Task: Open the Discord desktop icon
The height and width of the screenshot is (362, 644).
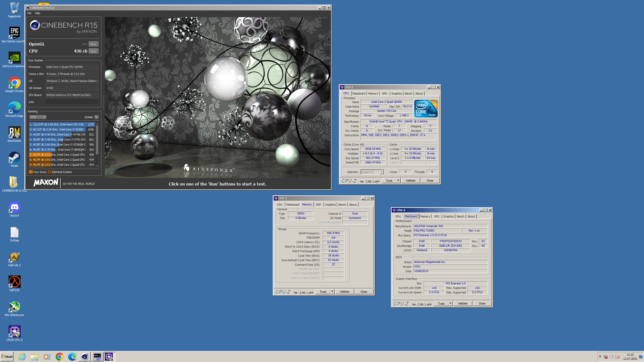Action: (14, 209)
